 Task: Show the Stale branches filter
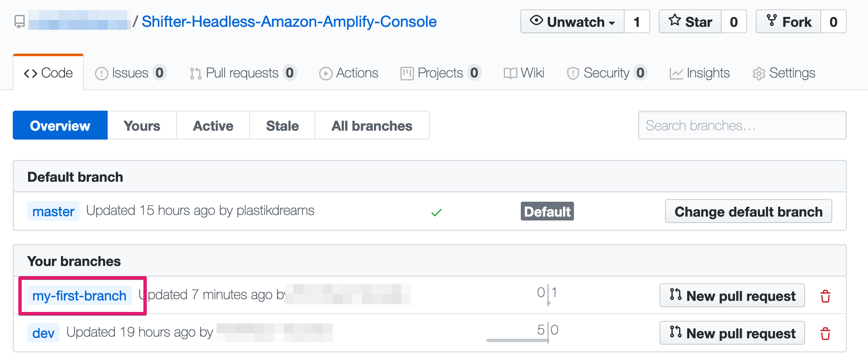point(282,126)
